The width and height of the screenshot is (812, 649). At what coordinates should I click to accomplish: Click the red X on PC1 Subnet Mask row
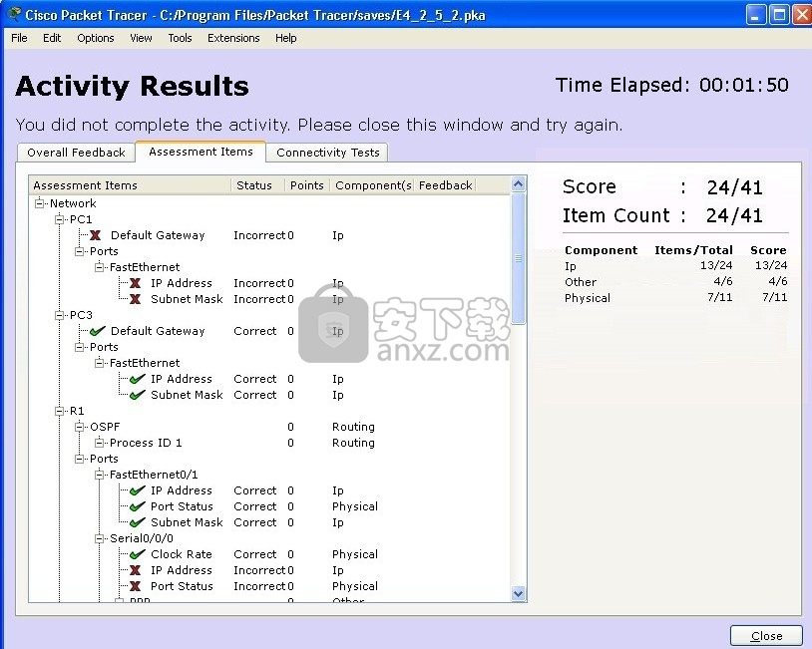tap(135, 299)
